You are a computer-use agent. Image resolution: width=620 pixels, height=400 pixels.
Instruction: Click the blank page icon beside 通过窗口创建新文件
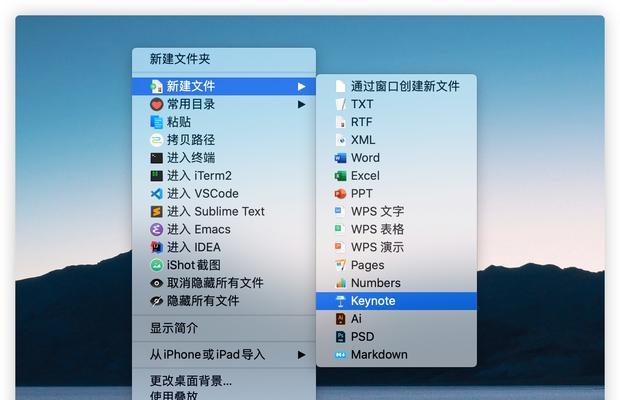pyautogui.click(x=340, y=86)
